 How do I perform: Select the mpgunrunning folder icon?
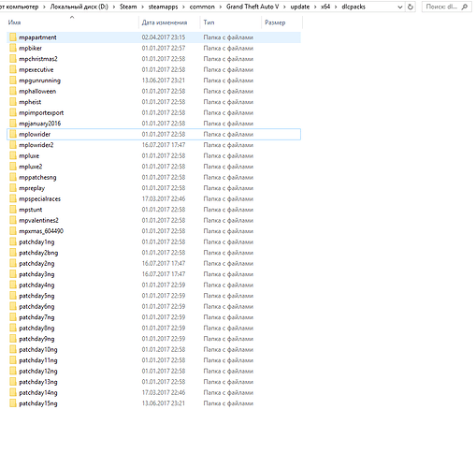(13, 80)
